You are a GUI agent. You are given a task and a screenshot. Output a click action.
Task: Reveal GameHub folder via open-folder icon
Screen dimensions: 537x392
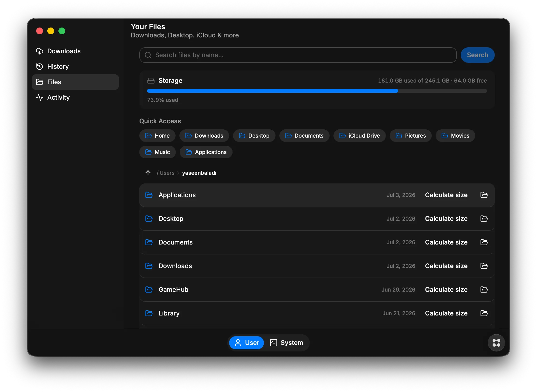pos(484,290)
